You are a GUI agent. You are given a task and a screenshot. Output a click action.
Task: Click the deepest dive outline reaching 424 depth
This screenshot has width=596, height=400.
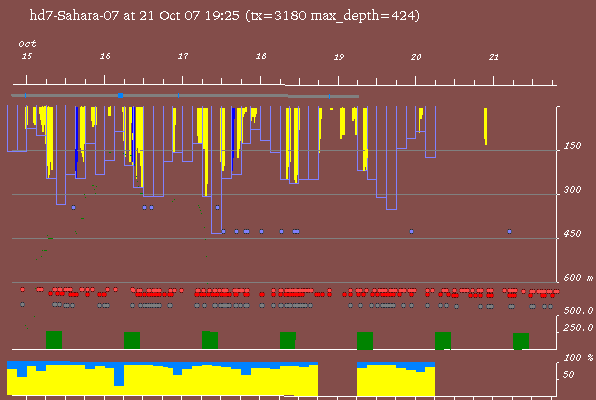[x=217, y=170]
